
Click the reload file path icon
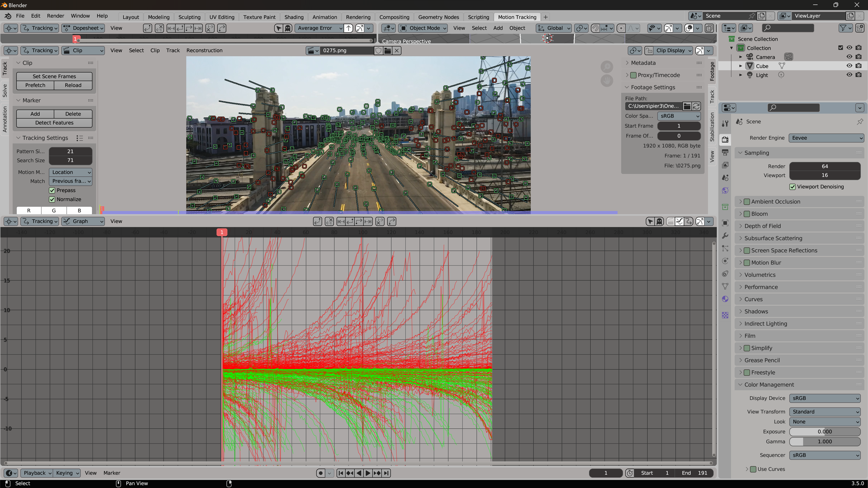pos(696,106)
